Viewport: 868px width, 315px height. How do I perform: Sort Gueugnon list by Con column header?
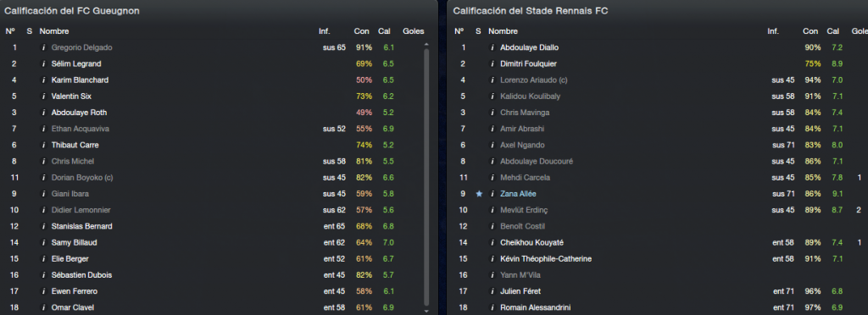[x=361, y=31]
